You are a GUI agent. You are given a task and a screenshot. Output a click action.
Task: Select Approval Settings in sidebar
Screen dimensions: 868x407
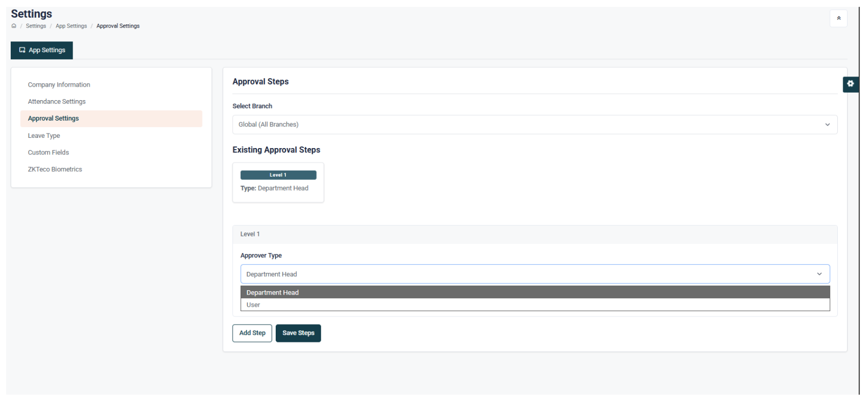[x=53, y=118]
